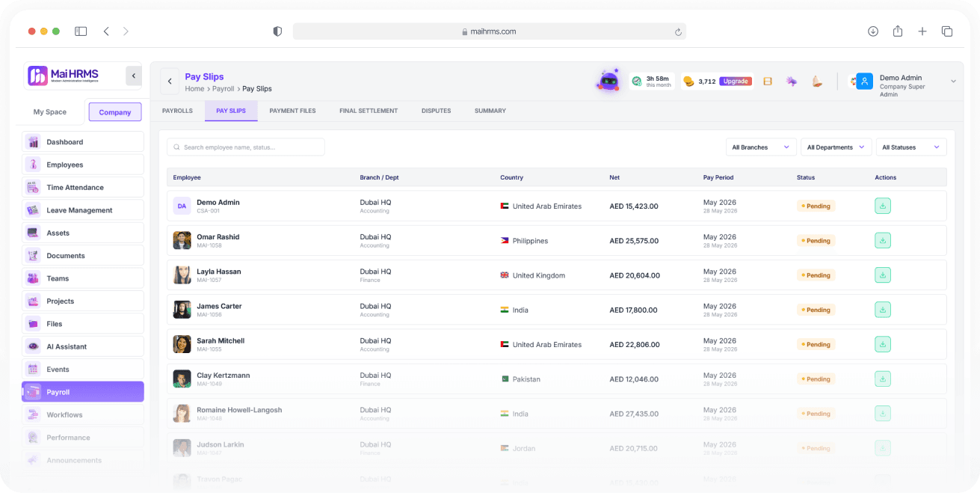Expand the Demo Admin account menu
Screen dimensions: 980x493
[953, 82]
